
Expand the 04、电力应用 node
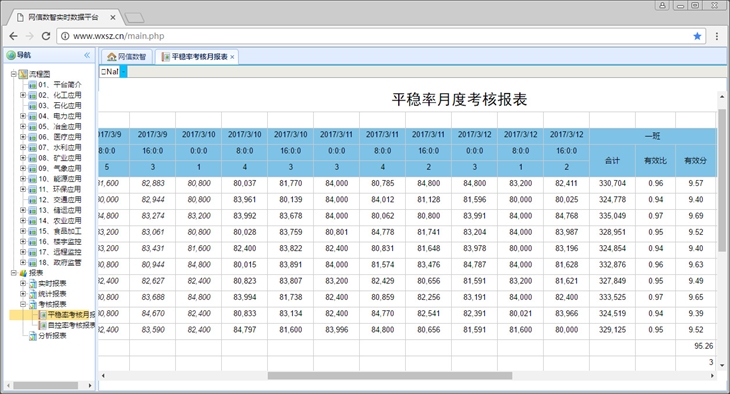point(23,116)
